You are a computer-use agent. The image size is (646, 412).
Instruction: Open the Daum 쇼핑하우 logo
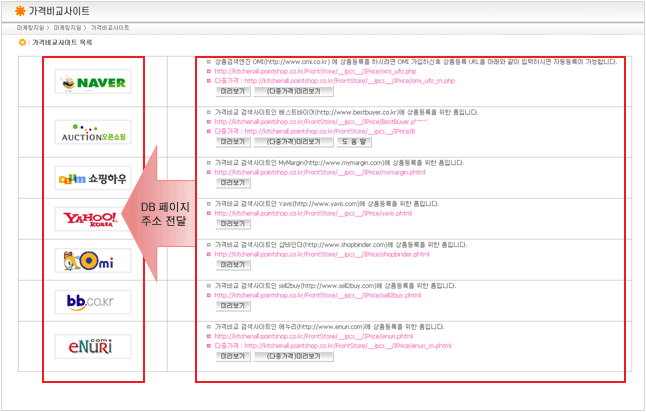[x=93, y=178]
